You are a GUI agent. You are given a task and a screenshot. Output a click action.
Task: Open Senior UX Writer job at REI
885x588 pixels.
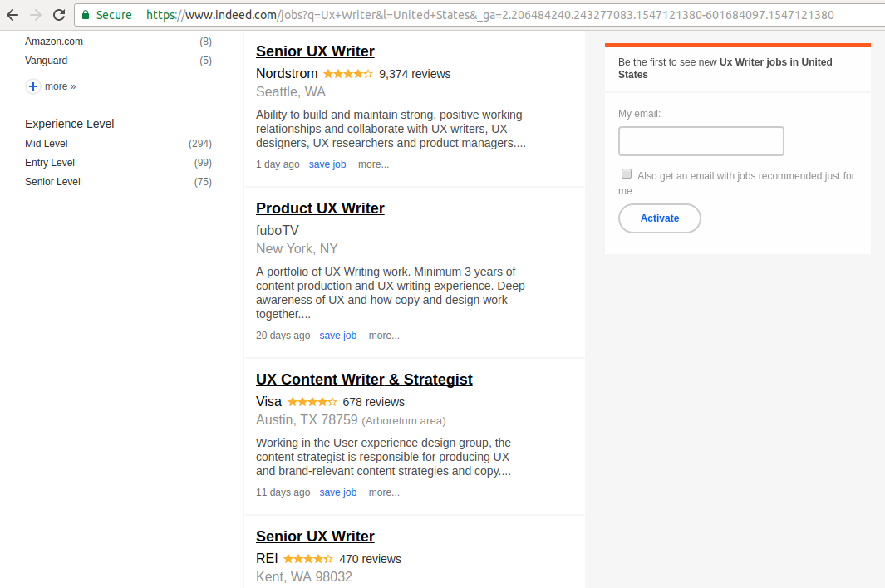[315, 536]
